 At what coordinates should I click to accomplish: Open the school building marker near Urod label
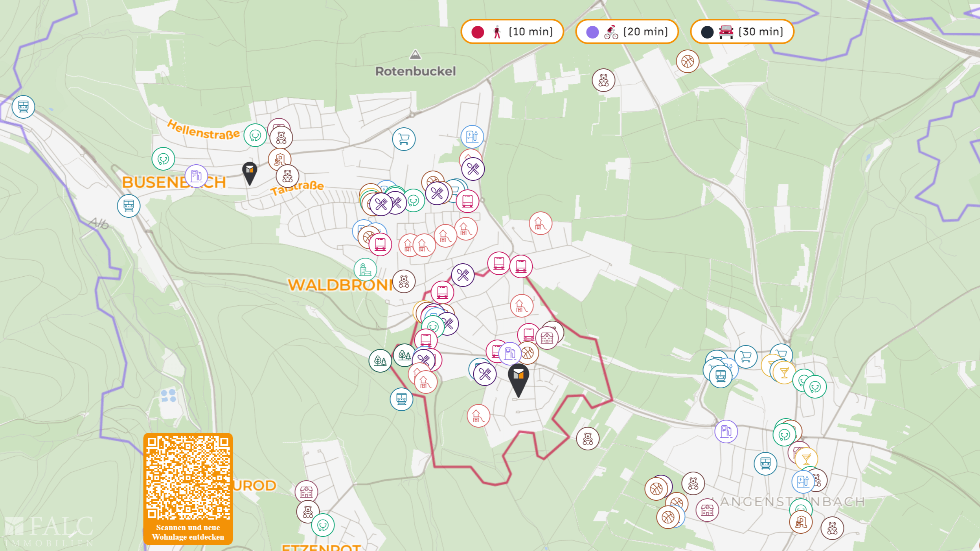tap(306, 492)
